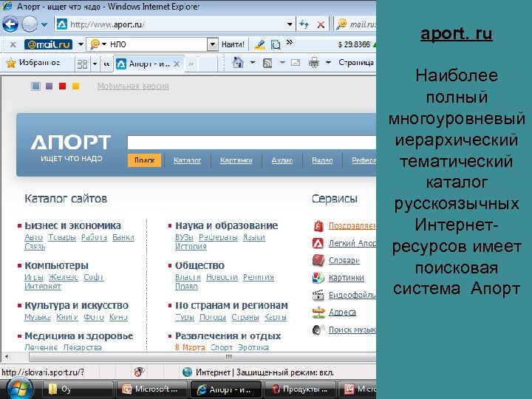Close the Апорт browser tab
The image size is (532, 399).
(x=177, y=64)
